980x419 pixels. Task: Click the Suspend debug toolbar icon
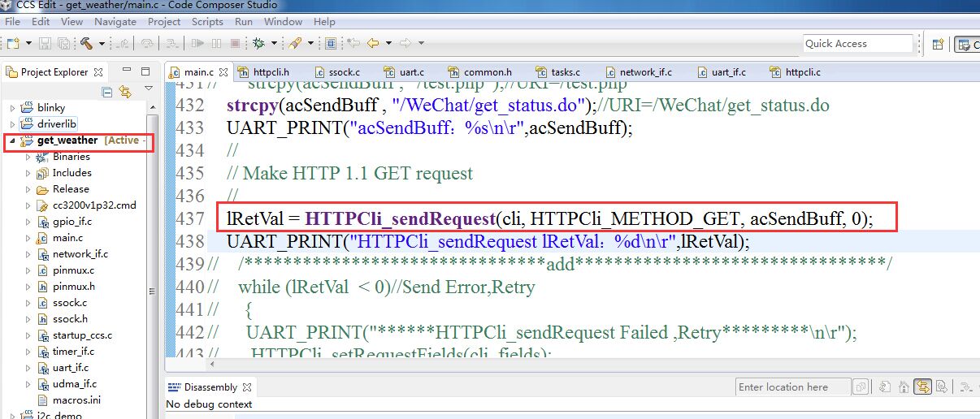[217, 43]
